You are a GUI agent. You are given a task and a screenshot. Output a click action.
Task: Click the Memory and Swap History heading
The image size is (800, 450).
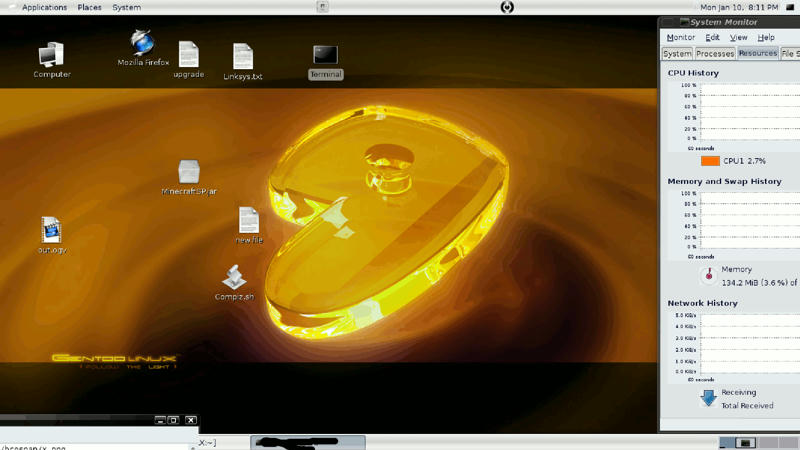click(x=724, y=181)
